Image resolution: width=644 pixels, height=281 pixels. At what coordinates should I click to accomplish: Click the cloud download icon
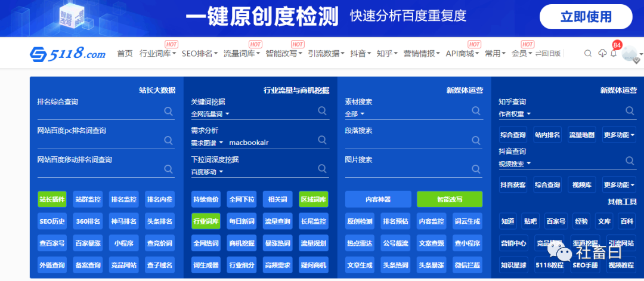click(602, 54)
